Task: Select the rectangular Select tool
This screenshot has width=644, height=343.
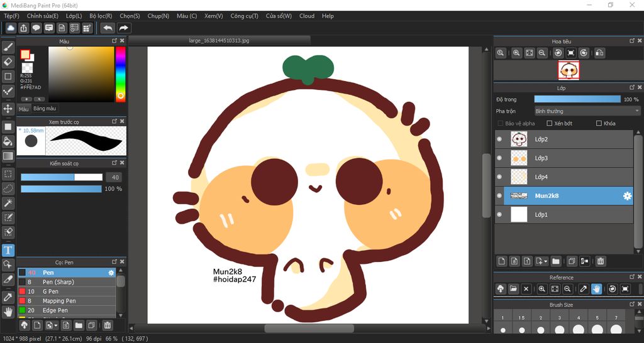Action: (8, 174)
